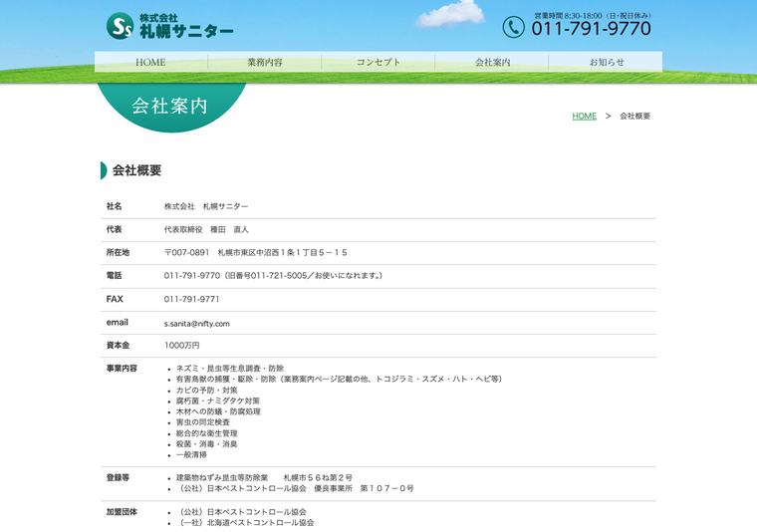Click the address 〒007-0891 text
The width and height of the screenshot is (757, 532).
click(255, 252)
